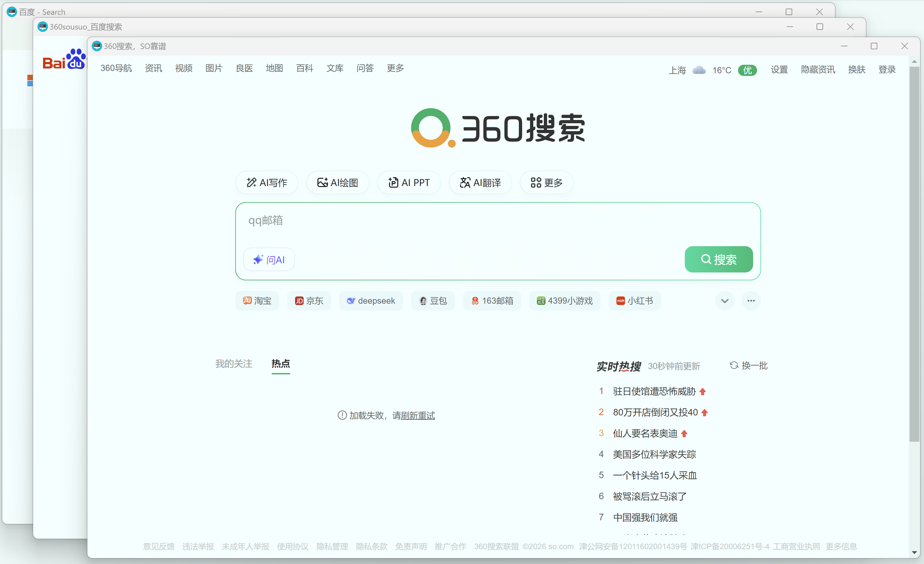Open the 淘宝 shortcut
The width and height of the screenshot is (924, 564).
click(x=257, y=300)
